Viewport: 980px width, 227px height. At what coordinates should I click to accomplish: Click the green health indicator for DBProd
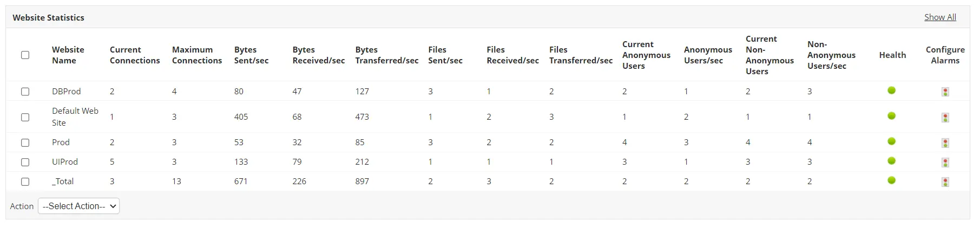[891, 90]
